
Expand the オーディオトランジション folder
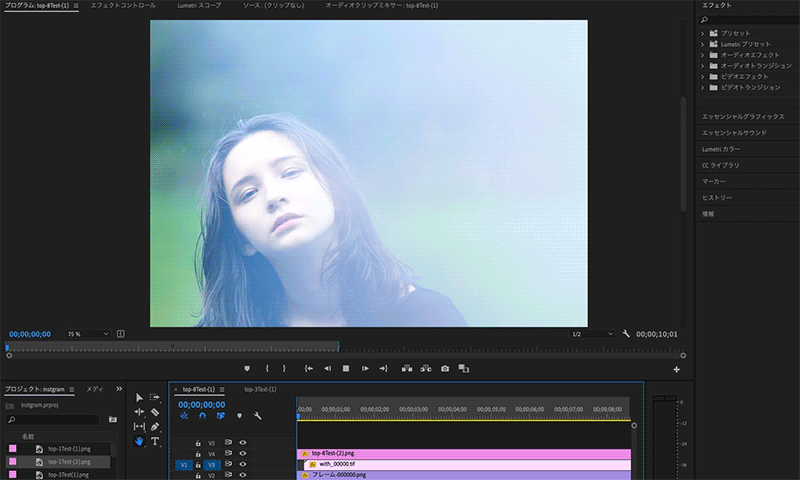coord(703,66)
